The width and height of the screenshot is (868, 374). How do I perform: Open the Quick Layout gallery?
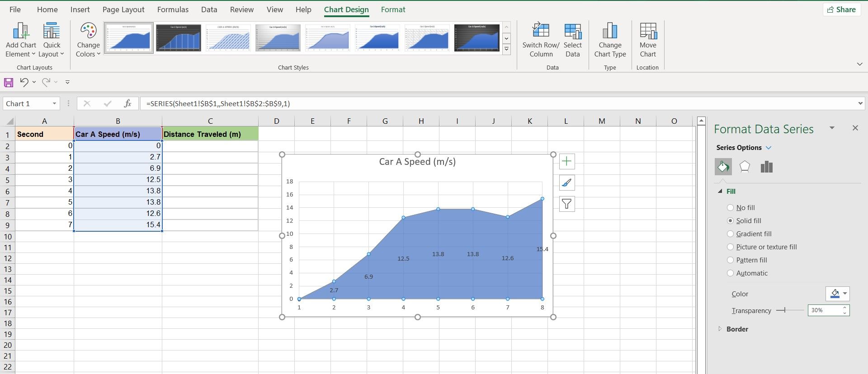[x=52, y=40]
